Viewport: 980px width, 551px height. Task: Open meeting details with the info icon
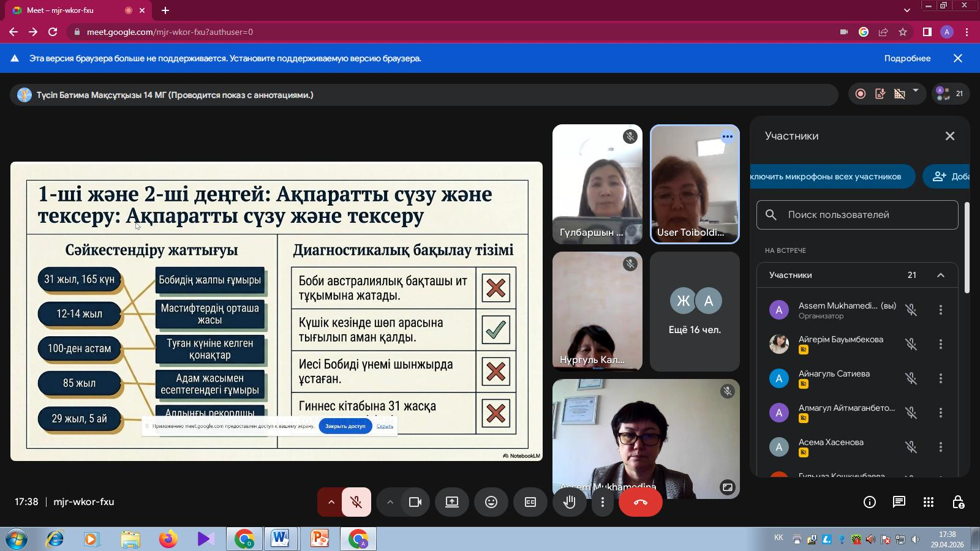click(869, 501)
